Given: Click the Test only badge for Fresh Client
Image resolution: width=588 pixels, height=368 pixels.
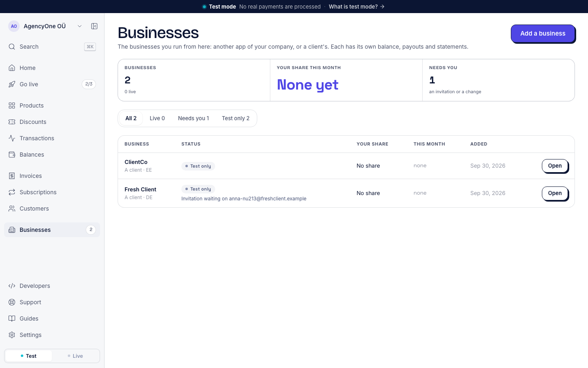Looking at the screenshot, I should point(198,189).
